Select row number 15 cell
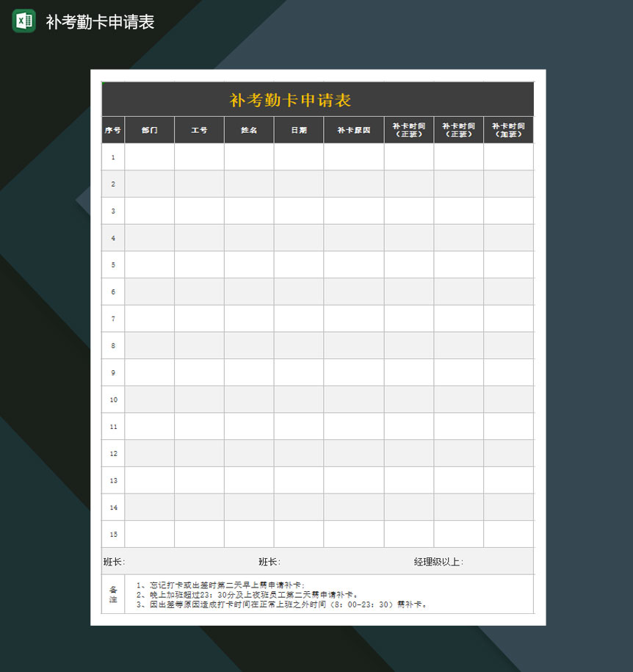The height and width of the screenshot is (672, 633). pos(112,534)
